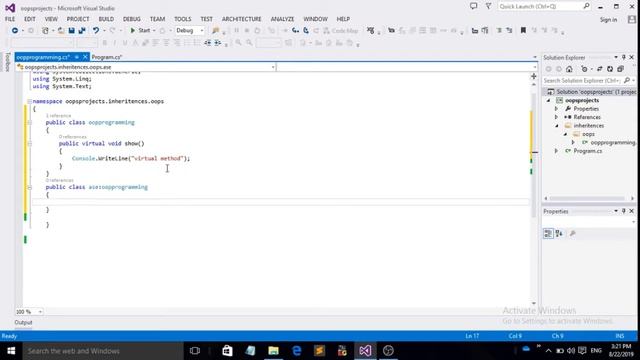Click Collapse All icon in Solution Explorer

click(620, 69)
